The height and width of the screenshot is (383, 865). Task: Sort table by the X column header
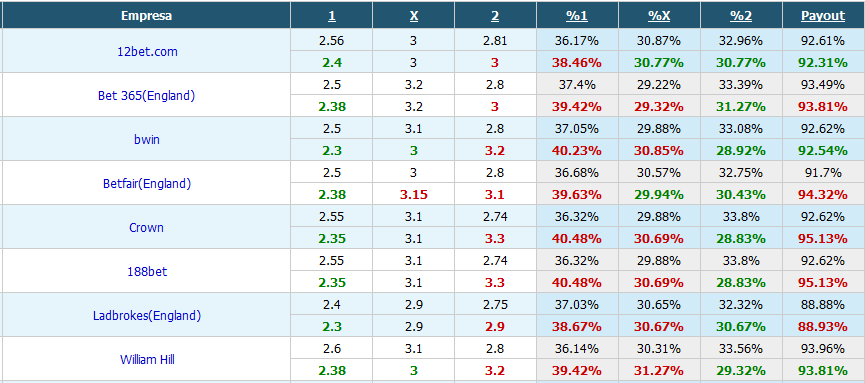click(x=413, y=16)
